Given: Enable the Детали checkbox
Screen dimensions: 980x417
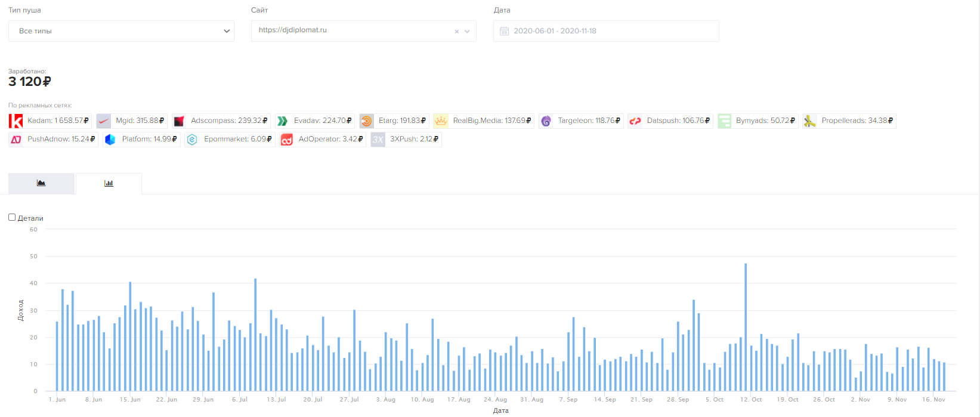Looking at the screenshot, I should [12, 217].
